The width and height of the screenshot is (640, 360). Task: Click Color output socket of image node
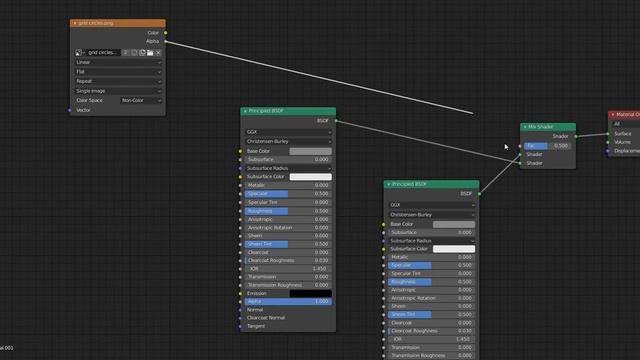165,33
